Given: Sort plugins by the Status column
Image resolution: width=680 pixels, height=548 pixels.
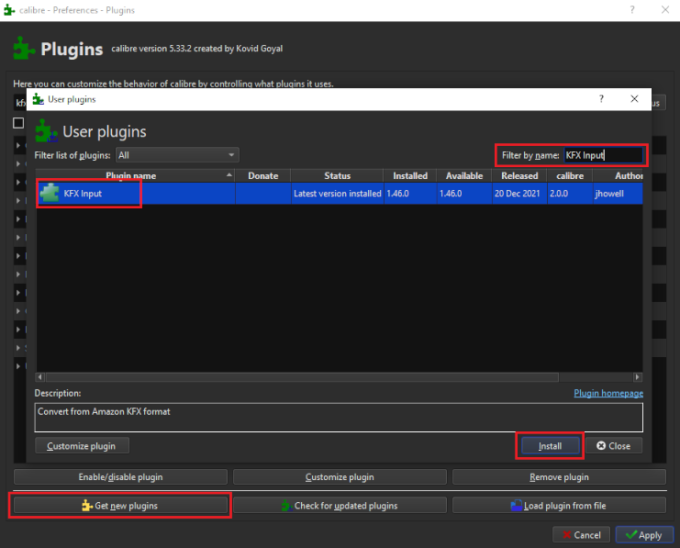Looking at the screenshot, I should tap(337, 176).
